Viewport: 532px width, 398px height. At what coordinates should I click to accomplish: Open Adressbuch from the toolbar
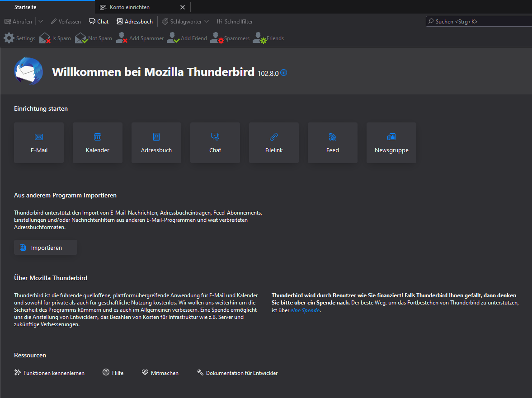click(135, 21)
